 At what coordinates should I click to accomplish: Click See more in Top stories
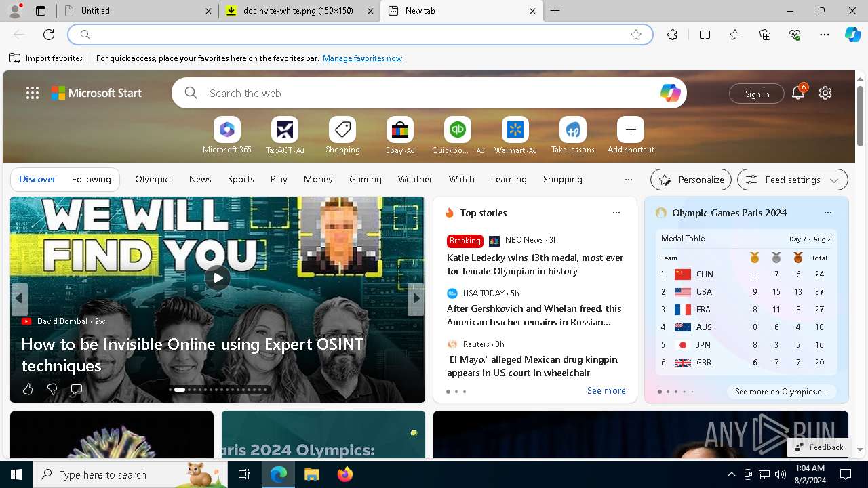click(x=606, y=390)
